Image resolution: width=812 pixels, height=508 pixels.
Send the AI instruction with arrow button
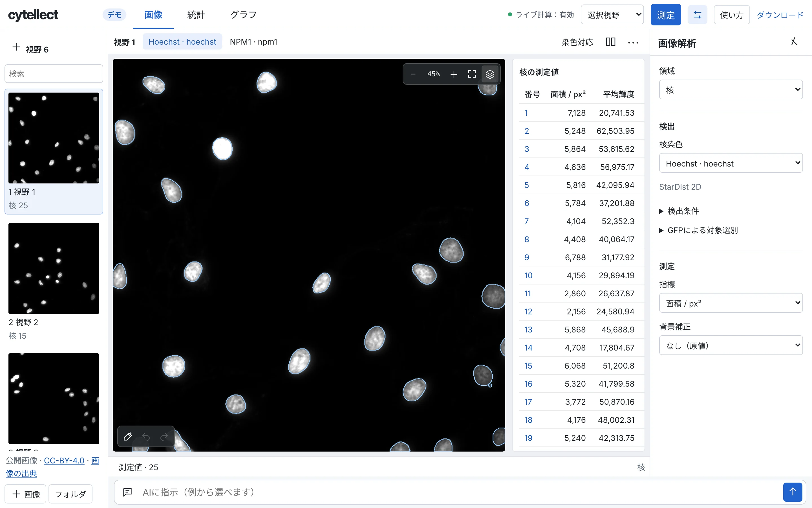pyautogui.click(x=793, y=492)
